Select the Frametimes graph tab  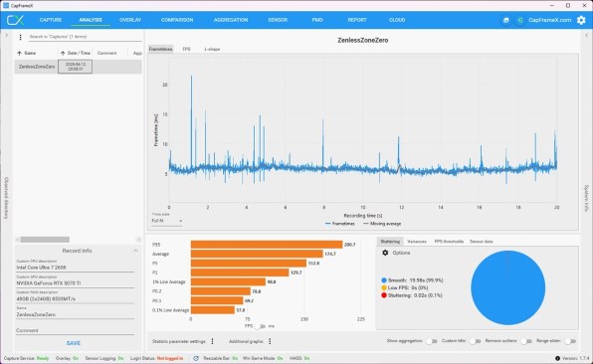[x=161, y=49]
